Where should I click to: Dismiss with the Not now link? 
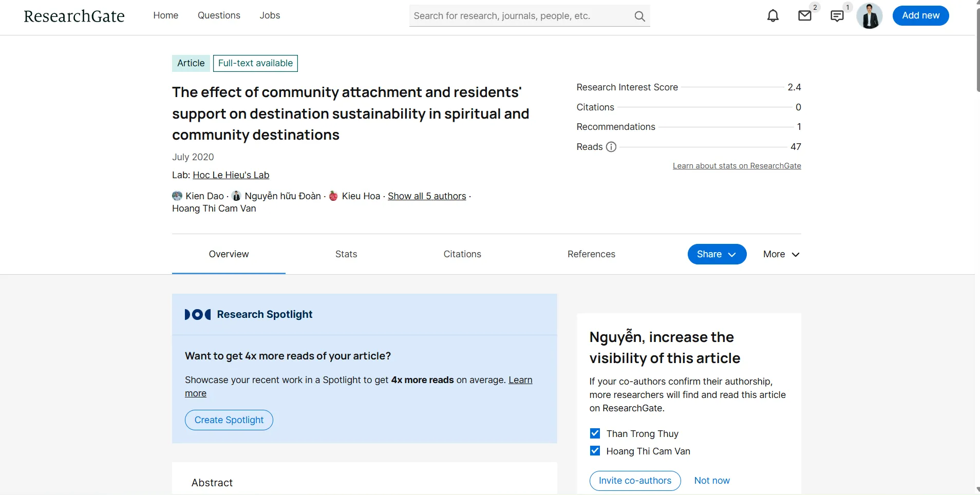point(712,481)
